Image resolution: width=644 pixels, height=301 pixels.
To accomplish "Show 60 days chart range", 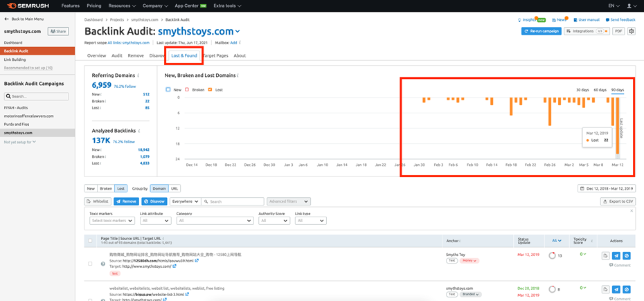I will [x=600, y=89].
